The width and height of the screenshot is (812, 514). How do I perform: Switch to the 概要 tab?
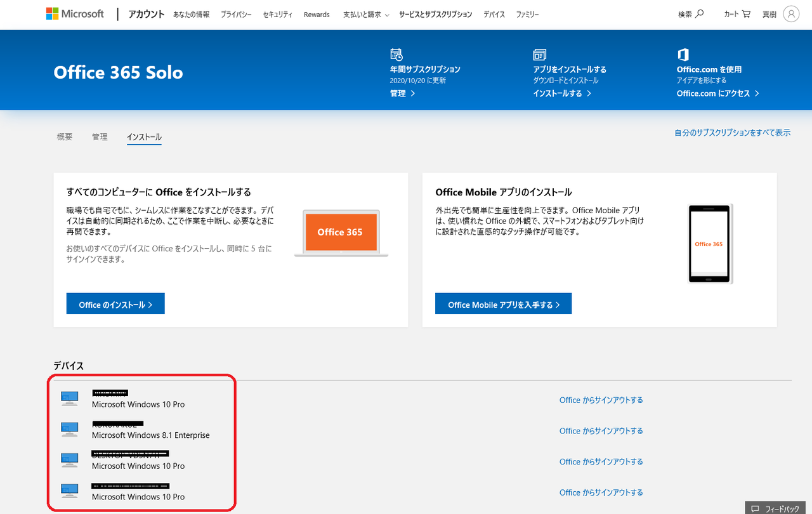[x=65, y=137]
